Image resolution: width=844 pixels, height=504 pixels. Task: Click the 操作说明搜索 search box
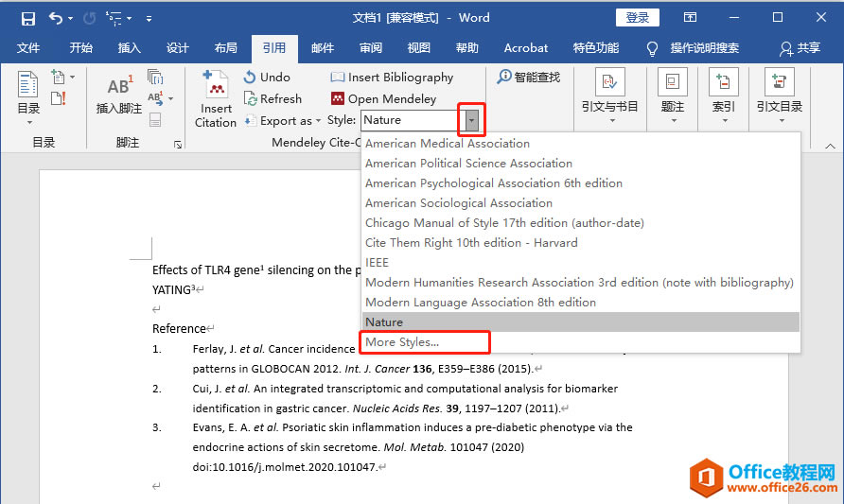coord(705,48)
